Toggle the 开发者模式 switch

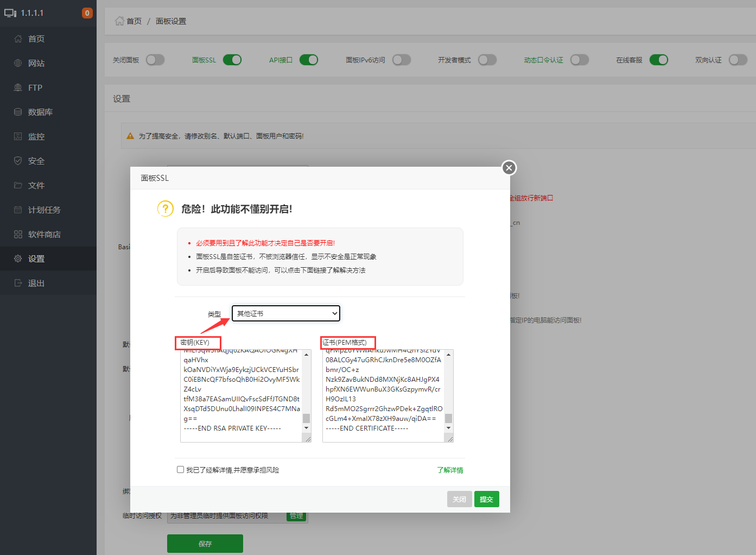click(487, 60)
